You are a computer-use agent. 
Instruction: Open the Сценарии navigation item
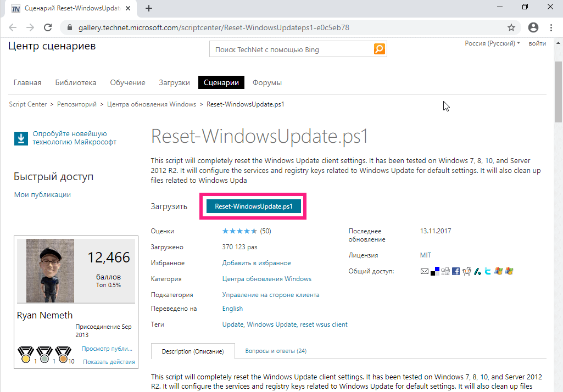pos(221,82)
